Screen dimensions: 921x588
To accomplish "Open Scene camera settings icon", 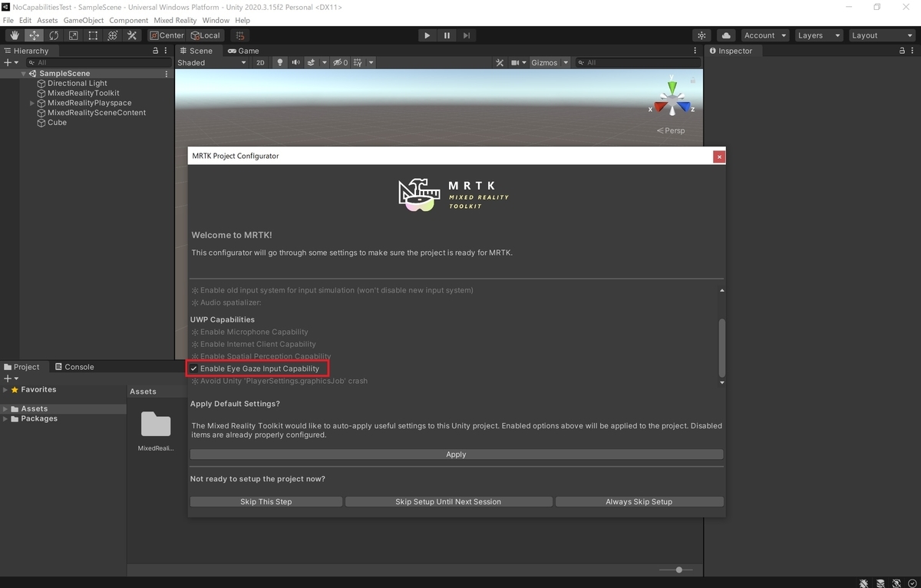I will click(516, 63).
